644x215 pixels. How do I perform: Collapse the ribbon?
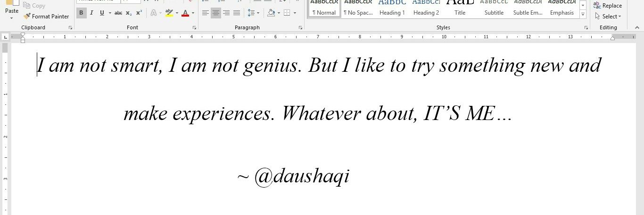(637, 28)
